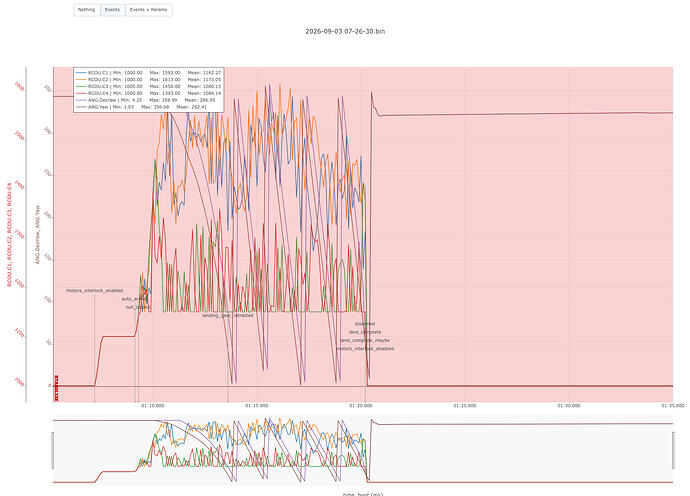Image resolution: width=690 pixels, height=496 pixels.
Task: Click the 'not_landed' event annotation
Action: (x=138, y=307)
